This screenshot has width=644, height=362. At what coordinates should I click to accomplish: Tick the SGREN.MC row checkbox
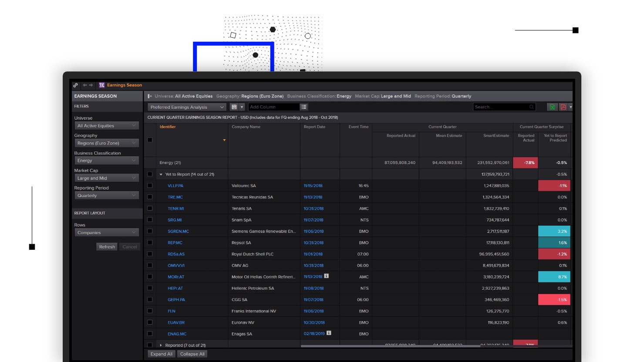(150, 231)
